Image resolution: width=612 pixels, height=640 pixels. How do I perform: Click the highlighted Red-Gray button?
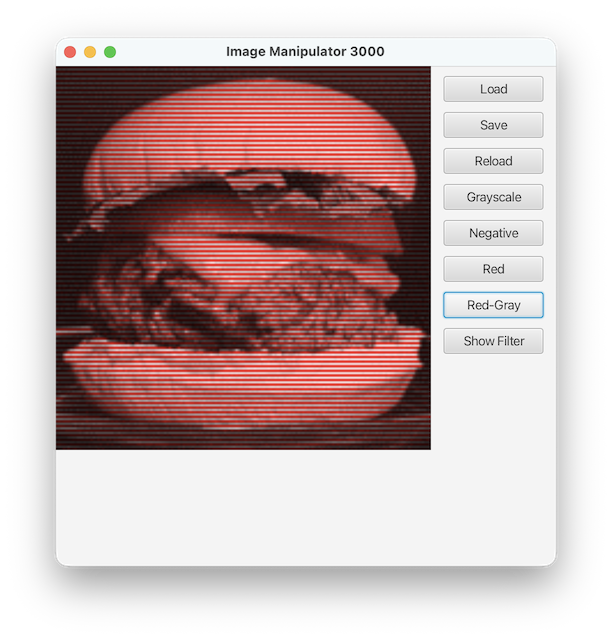click(x=493, y=305)
